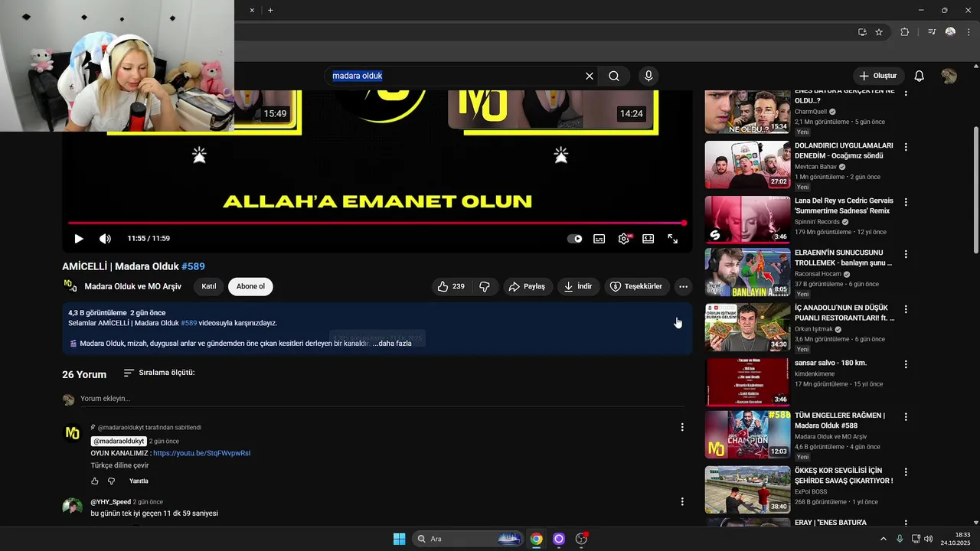Viewport: 980px width, 551px height.
Task: Open the 14:24 end-screen suggested video
Action: tap(553, 109)
